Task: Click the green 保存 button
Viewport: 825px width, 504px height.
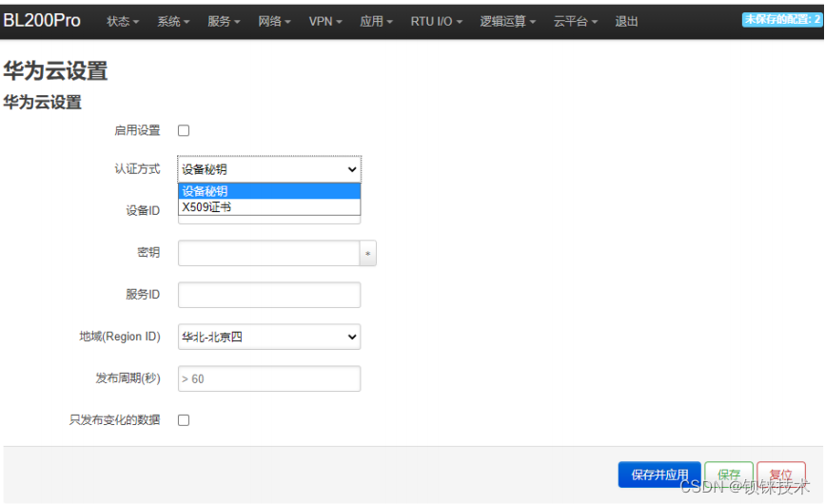Action: pyautogui.click(x=729, y=475)
